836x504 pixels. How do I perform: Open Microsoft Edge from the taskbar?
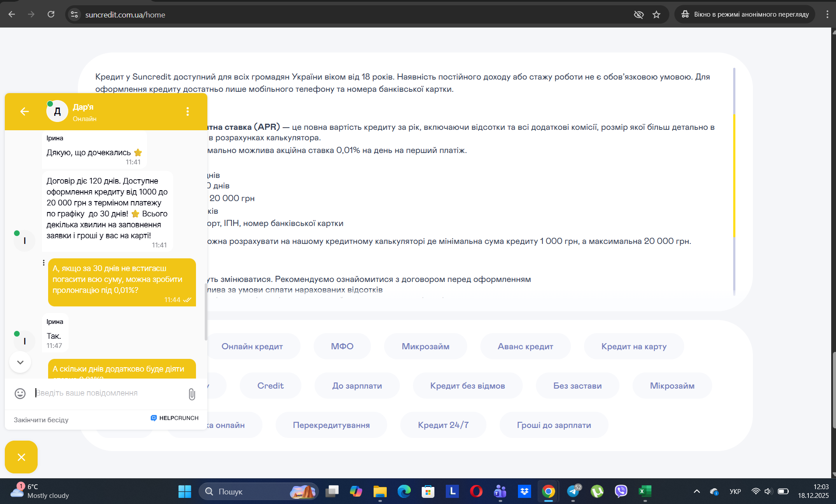[x=404, y=492]
